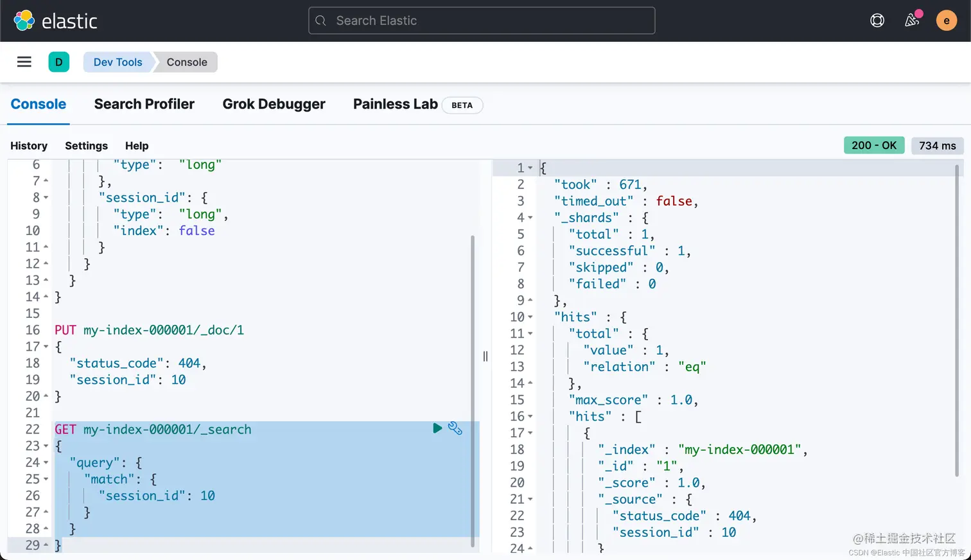Open the user avatar 'e' menu
This screenshot has width=971, height=560.
[947, 21]
